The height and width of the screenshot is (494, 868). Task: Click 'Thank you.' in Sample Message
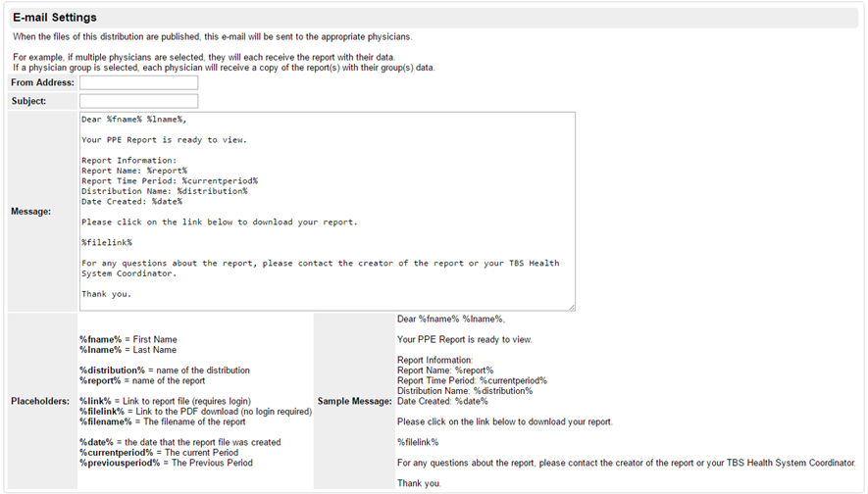[419, 483]
